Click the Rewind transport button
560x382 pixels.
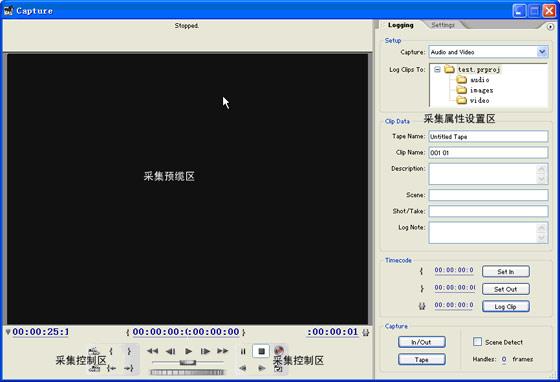(x=152, y=351)
